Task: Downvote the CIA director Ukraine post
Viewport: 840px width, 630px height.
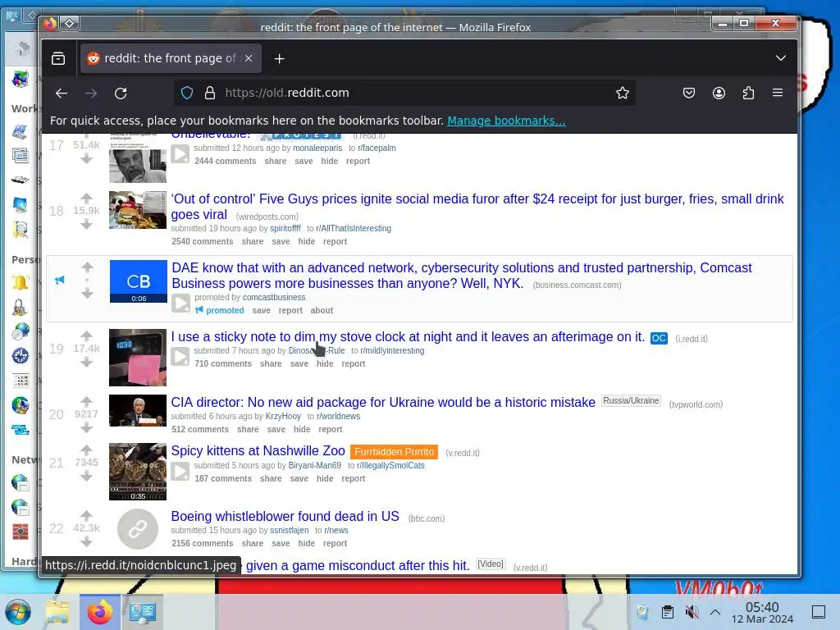Action: 86,428
